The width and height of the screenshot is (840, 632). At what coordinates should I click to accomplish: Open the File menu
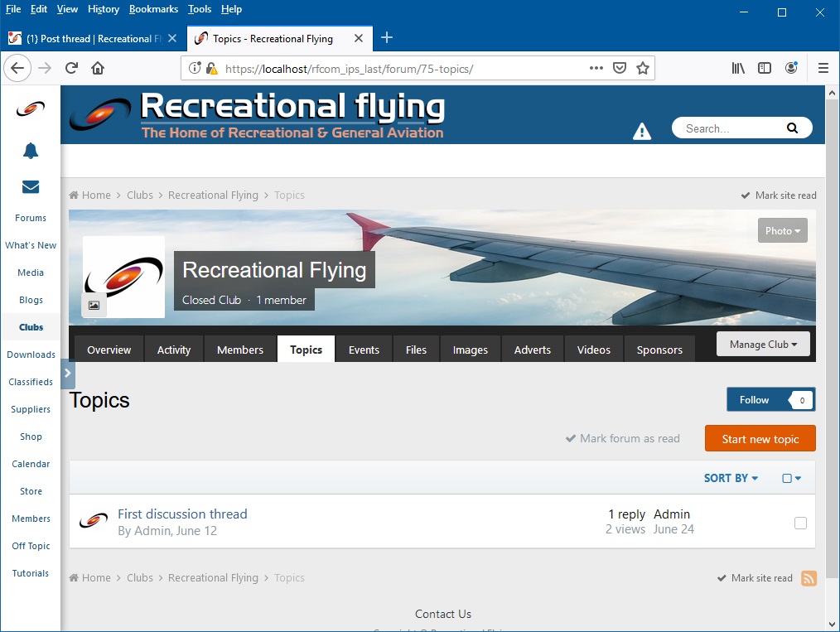coord(13,9)
